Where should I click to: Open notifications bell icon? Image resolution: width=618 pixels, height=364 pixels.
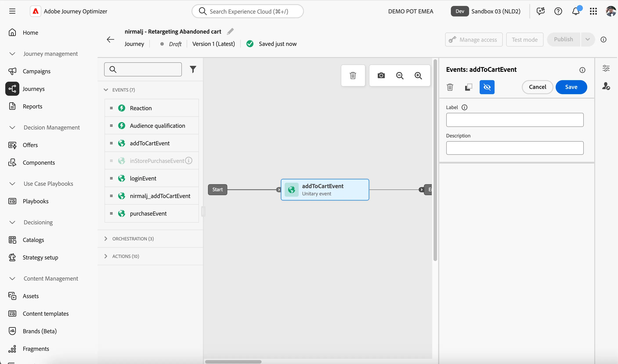pyautogui.click(x=576, y=11)
